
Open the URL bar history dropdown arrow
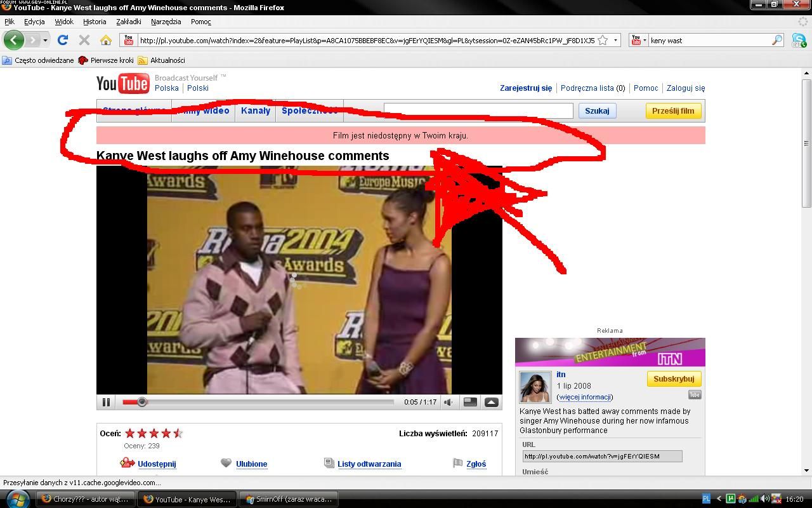[x=616, y=40]
